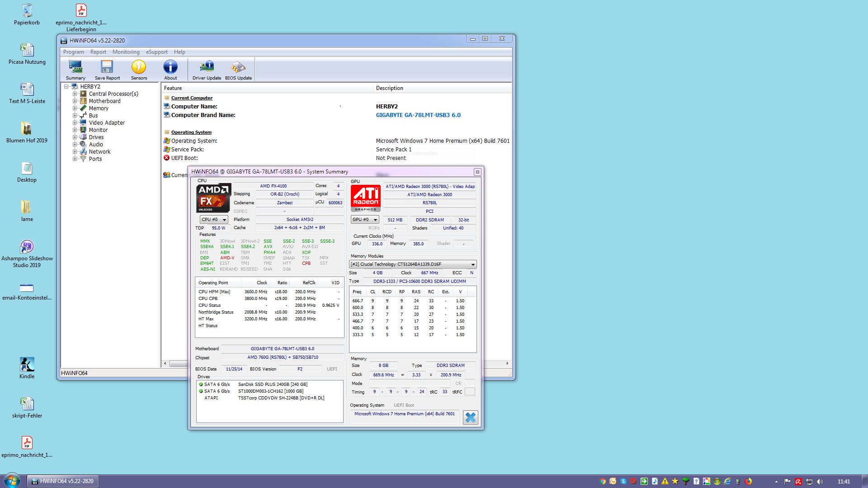Open the GPU #0 selector dropdown
This screenshot has height=488, width=868.
pyautogui.click(x=364, y=220)
